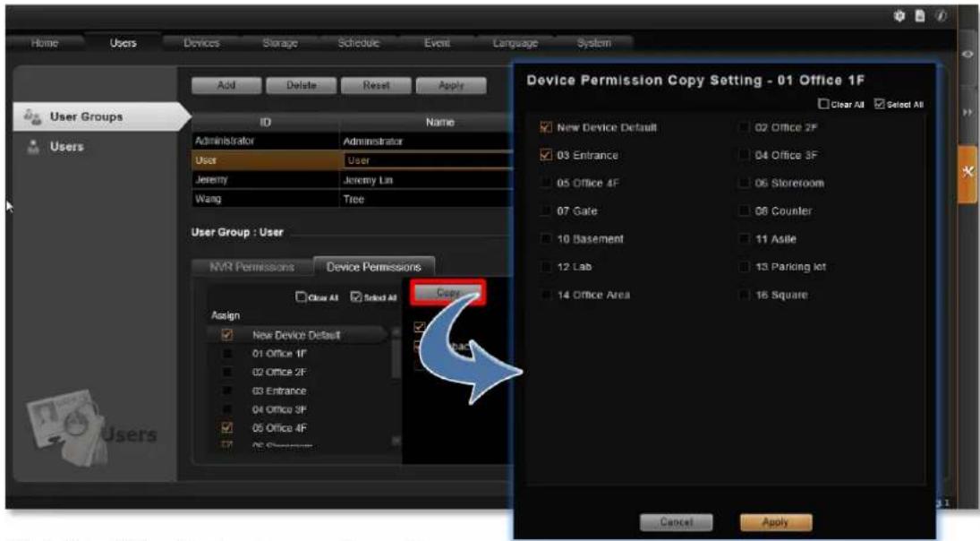Image resolution: width=980 pixels, height=541 pixels.
Task: Select the top Users navigation tab
Action: [x=124, y=42]
